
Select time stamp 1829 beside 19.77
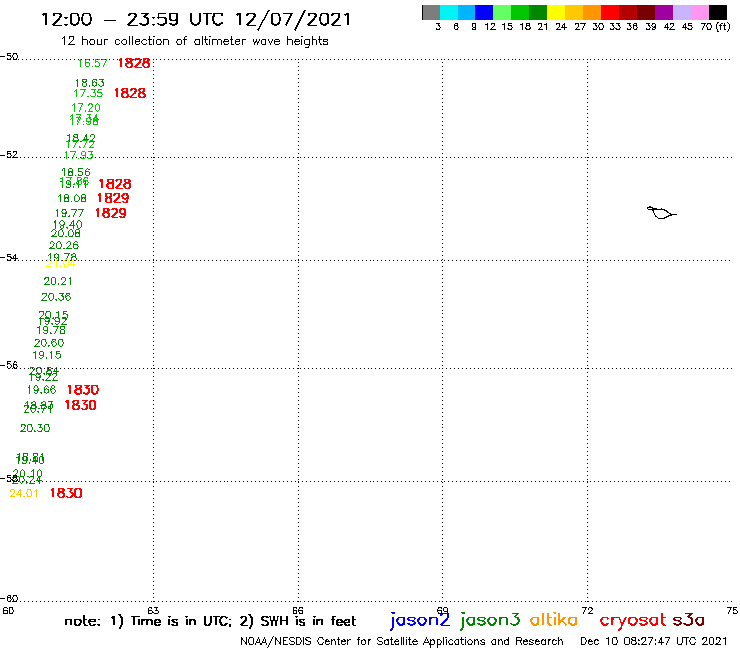pyautogui.click(x=110, y=213)
